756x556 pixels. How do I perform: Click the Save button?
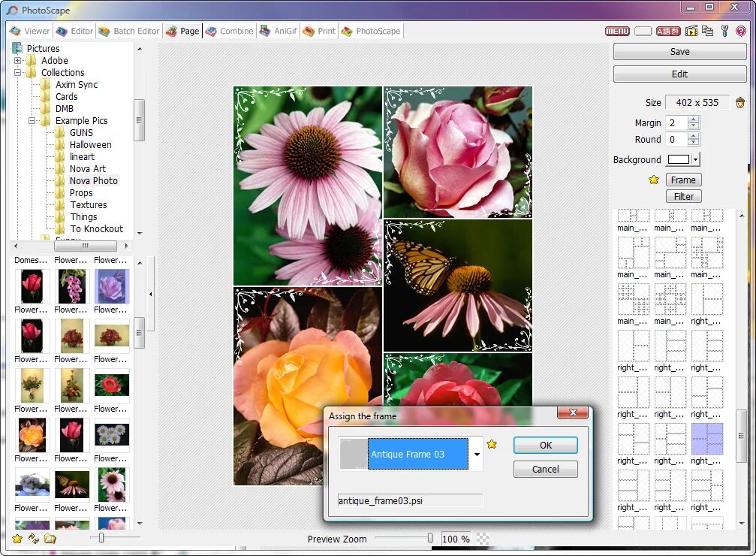680,52
